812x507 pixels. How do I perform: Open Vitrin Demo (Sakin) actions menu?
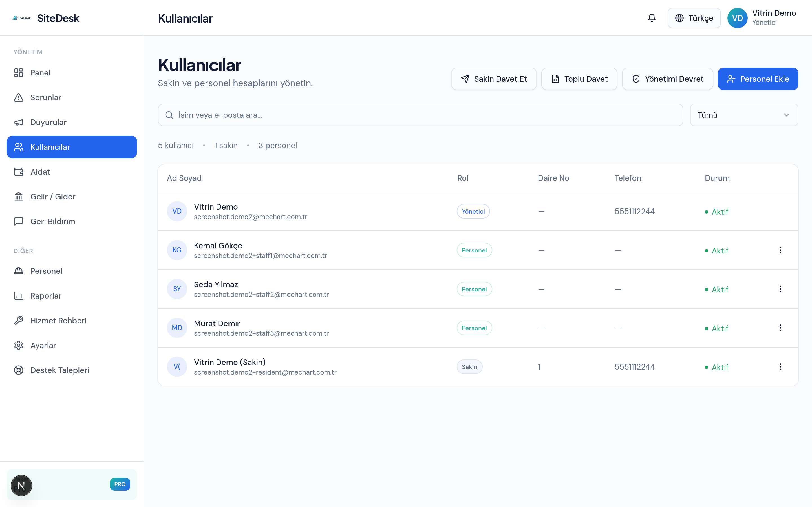pyautogui.click(x=780, y=367)
